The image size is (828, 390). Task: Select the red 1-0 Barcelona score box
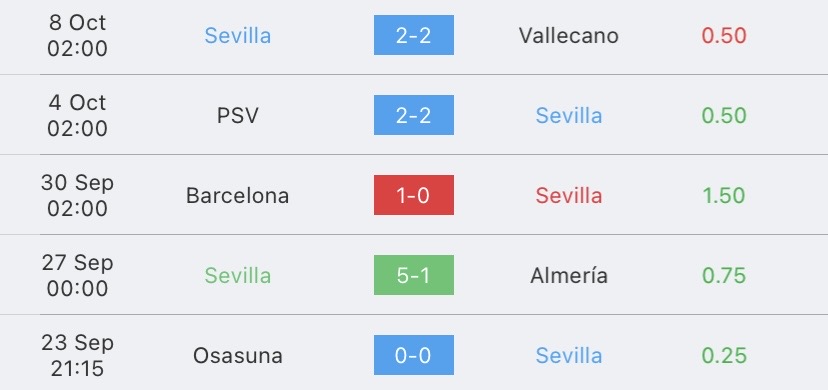coord(413,195)
